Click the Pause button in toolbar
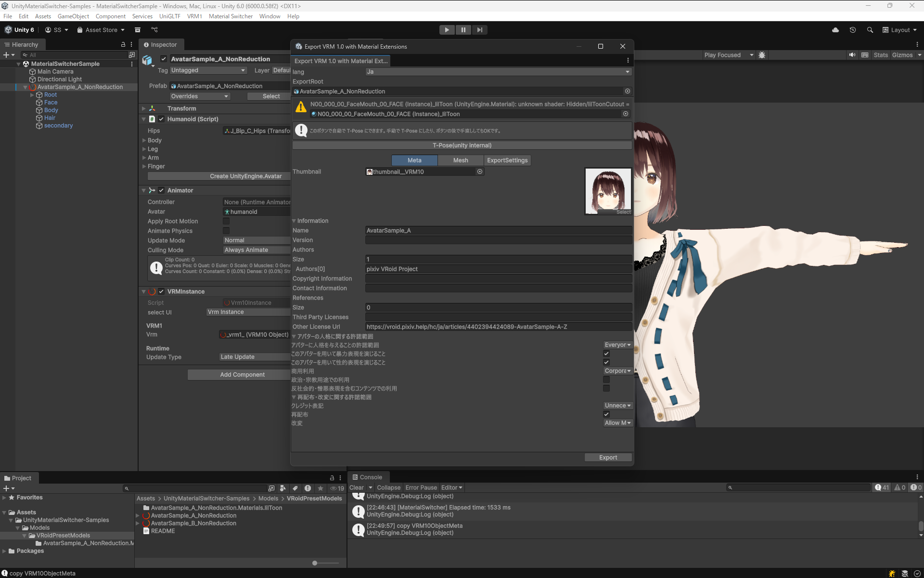Screen dimensions: 924x578 coord(463,30)
